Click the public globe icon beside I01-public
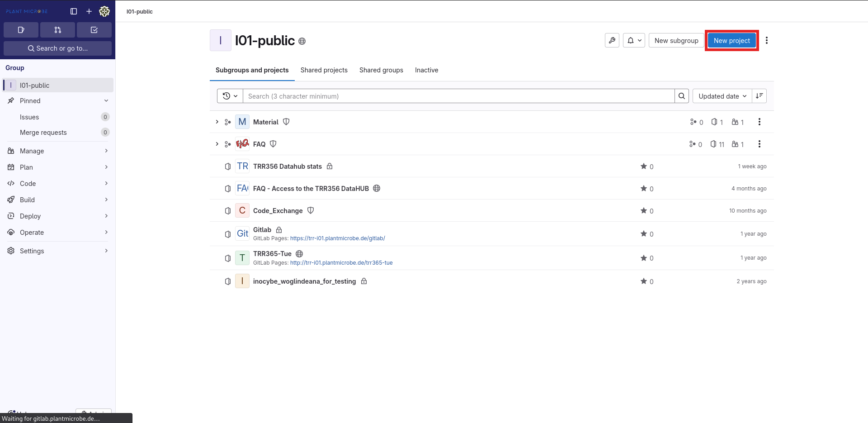 [302, 41]
